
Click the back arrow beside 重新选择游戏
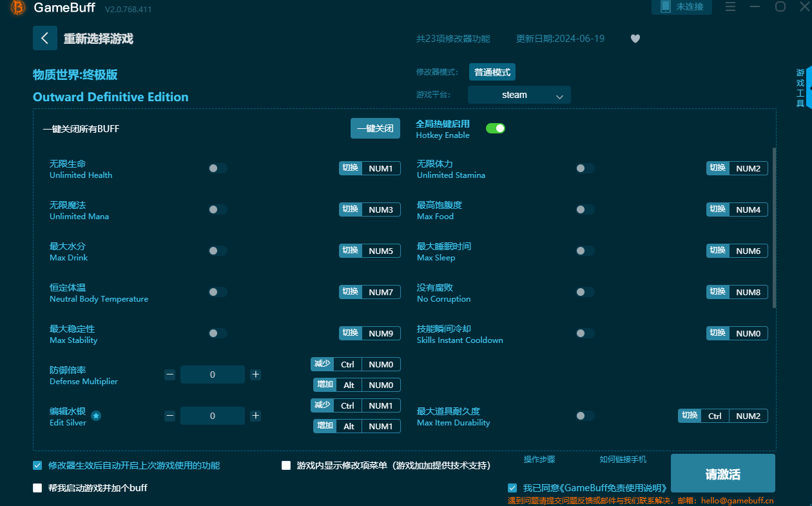(x=44, y=38)
